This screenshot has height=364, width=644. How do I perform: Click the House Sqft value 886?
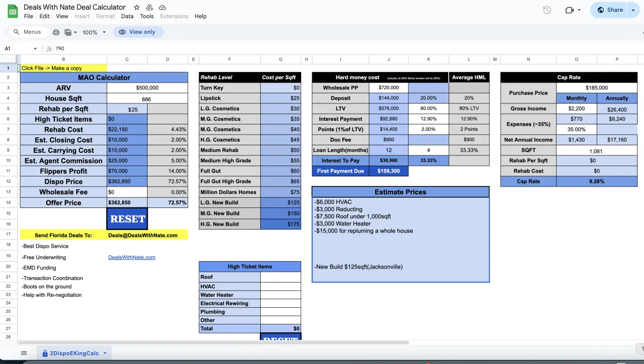point(148,98)
